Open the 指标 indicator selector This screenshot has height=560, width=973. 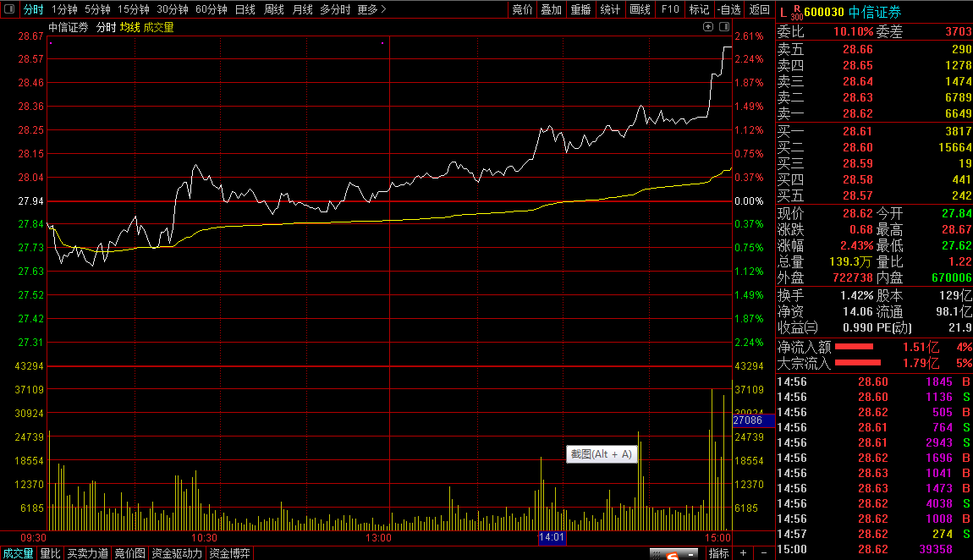pyautogui.click(x=718, y=552)
